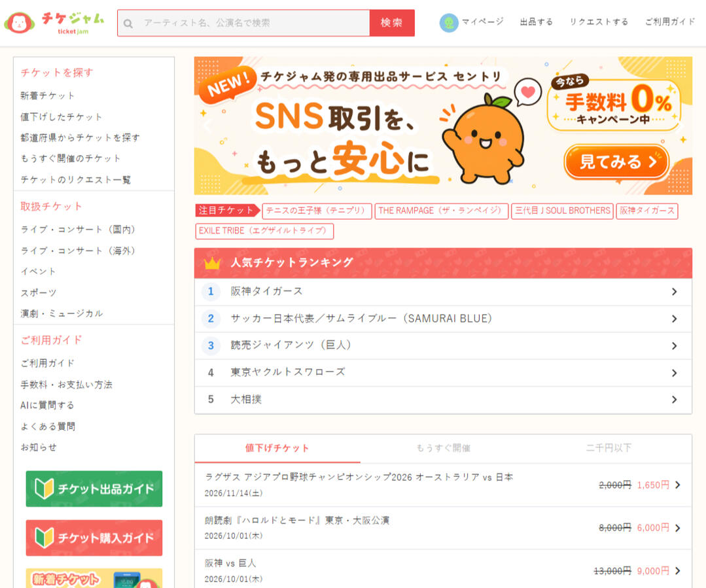
Task: Click rank 2 badge for サッカー日本代表
Action: pyautogui.click(x=211, y=319)
